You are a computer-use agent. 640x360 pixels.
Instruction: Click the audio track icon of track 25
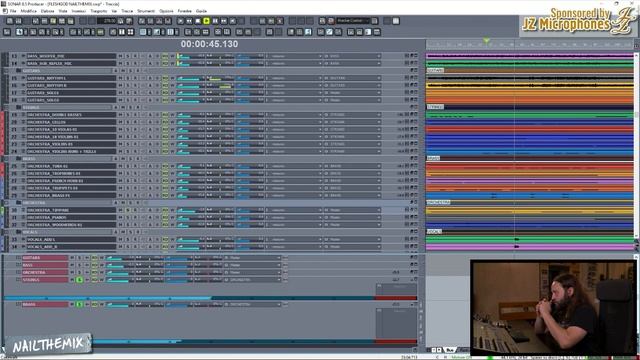click(x=23, y=166)
